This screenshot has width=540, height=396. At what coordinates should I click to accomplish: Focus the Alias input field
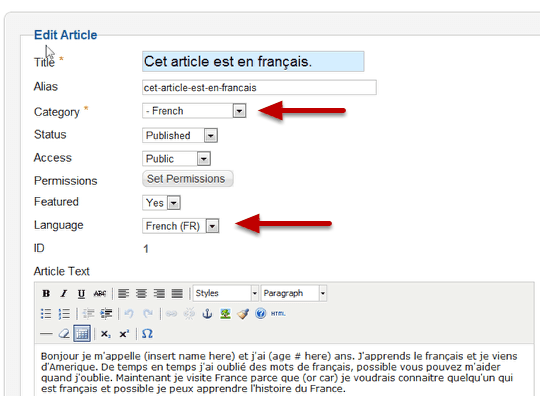(259, 87)
